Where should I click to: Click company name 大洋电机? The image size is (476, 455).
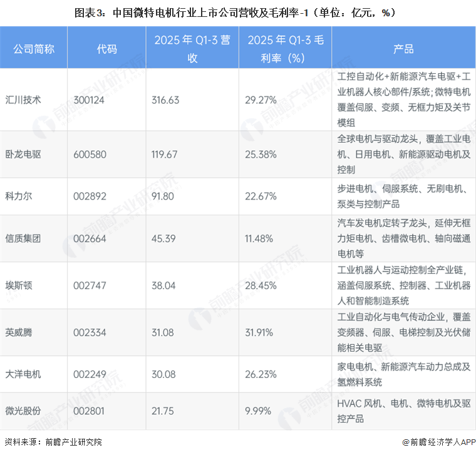point(23,374)
